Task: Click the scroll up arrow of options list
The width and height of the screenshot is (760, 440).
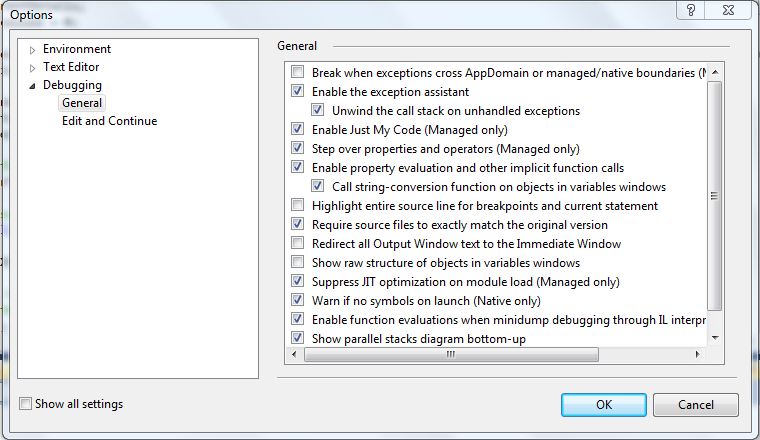Action: 715,73
